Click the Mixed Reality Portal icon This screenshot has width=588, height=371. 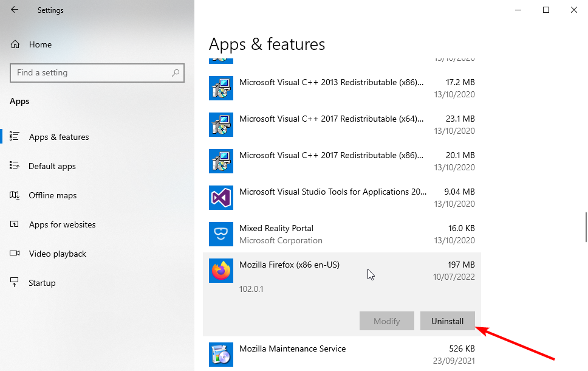click(221, 234)
